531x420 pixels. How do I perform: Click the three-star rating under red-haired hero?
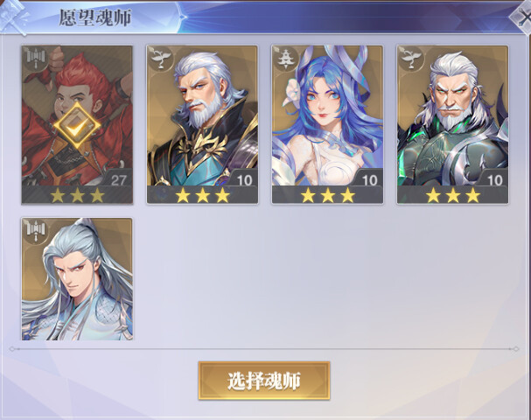77,195
